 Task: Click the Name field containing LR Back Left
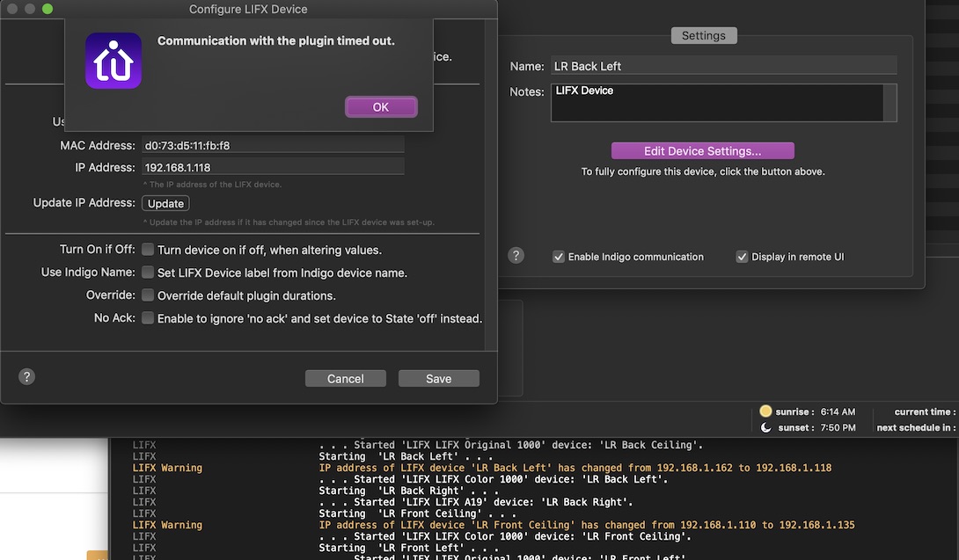click(723, 66)
